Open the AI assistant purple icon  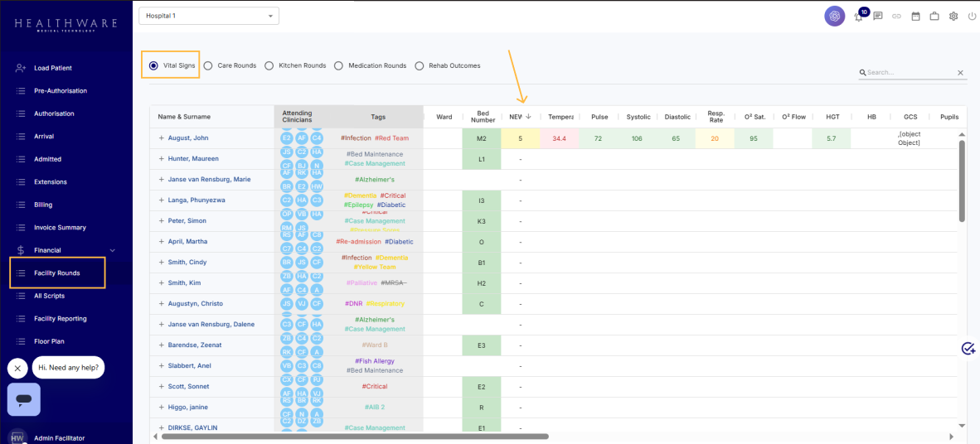(x=834, y=16)
